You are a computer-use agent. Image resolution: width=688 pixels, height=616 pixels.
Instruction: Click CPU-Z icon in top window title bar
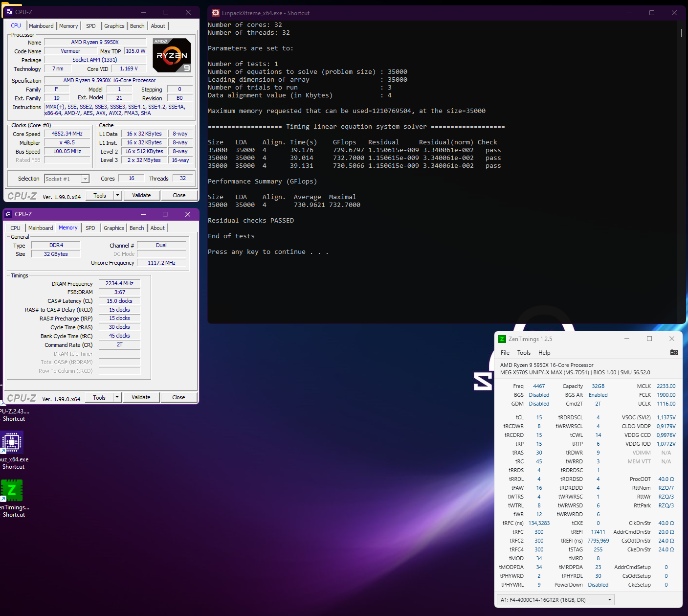coord(9,12)
